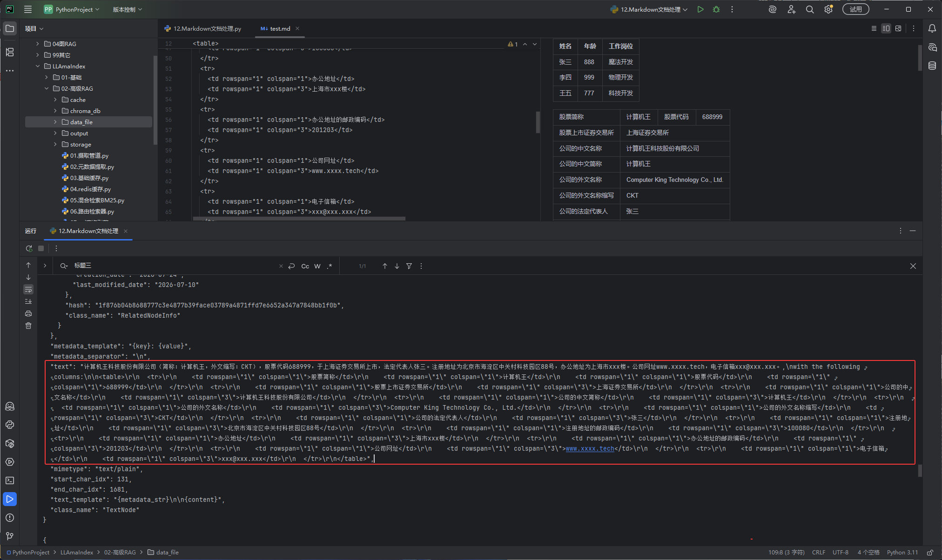
Task: Go to previous search occurrence
Action: click(385, 266)
